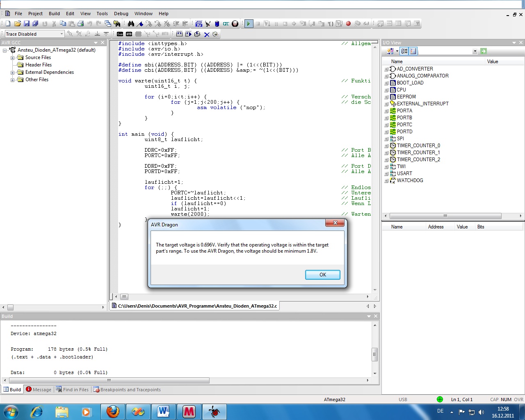The height and width of the screenshot is (420, 525).
Task: Clean the project with the blue X icon
Action: (x=207, y=34)
